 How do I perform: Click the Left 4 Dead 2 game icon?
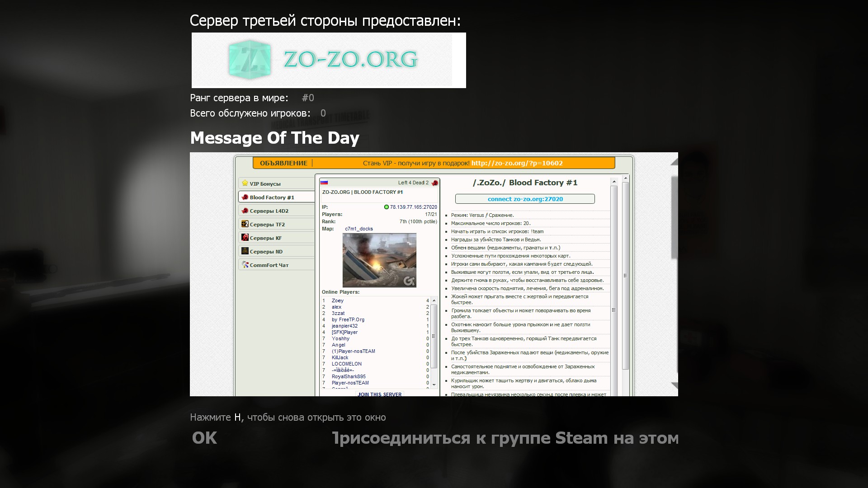pos(434,183)
